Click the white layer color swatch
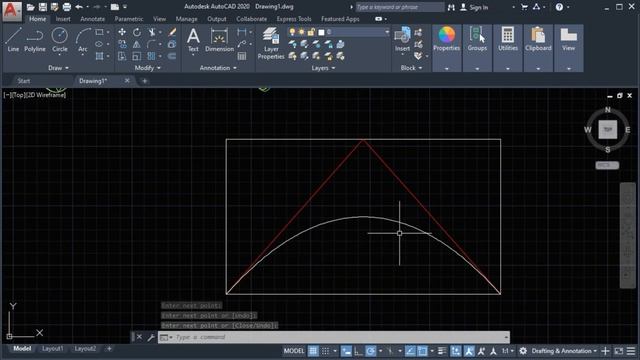This screenshot has width=640, height=360. (321, 32)
